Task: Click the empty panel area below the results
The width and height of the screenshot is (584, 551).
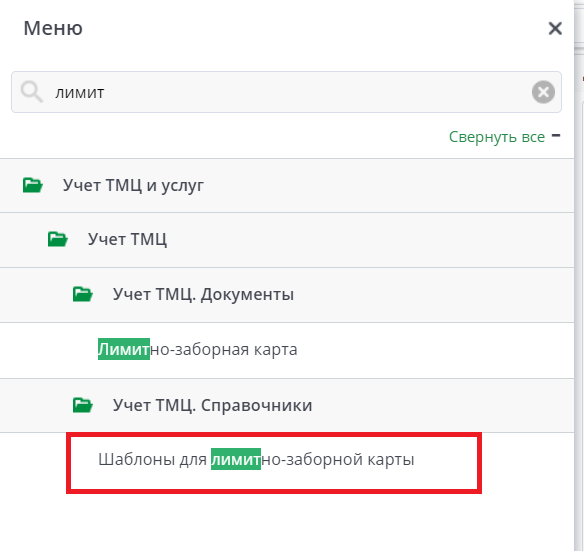Action: [287, 523]
